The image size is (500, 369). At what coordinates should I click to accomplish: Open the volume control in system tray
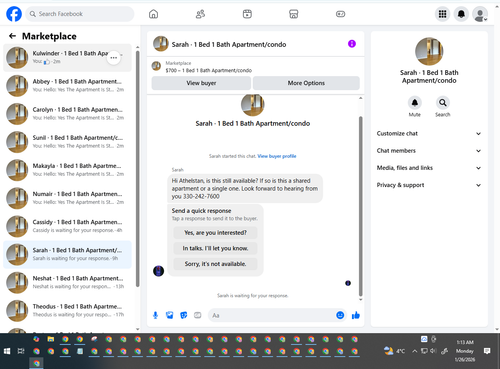click(433, 351)
